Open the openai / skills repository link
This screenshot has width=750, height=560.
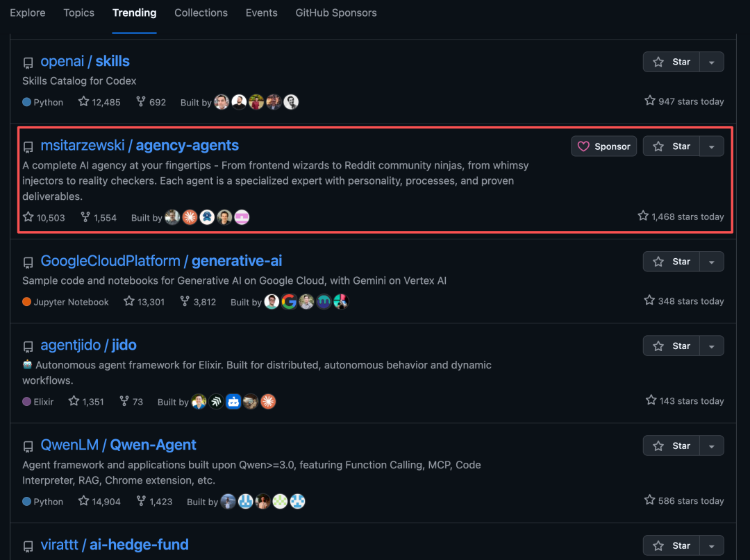(85, 61)
